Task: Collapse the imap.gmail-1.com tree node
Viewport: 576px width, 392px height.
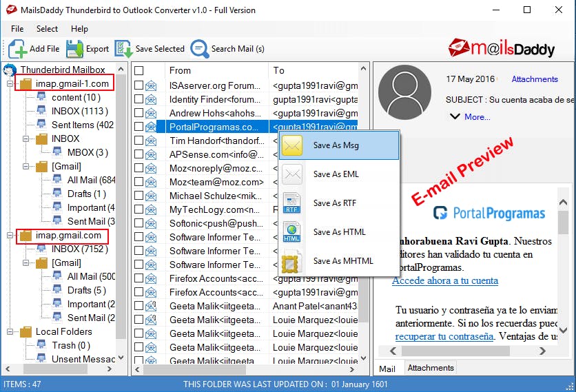Action: (10, 84)
